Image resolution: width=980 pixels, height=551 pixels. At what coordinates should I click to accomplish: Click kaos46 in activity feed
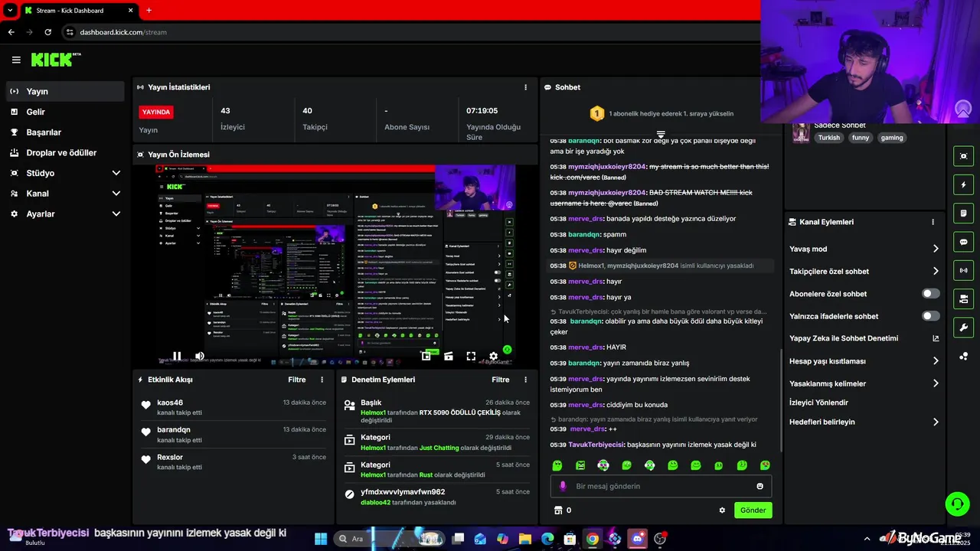point(170,403)
